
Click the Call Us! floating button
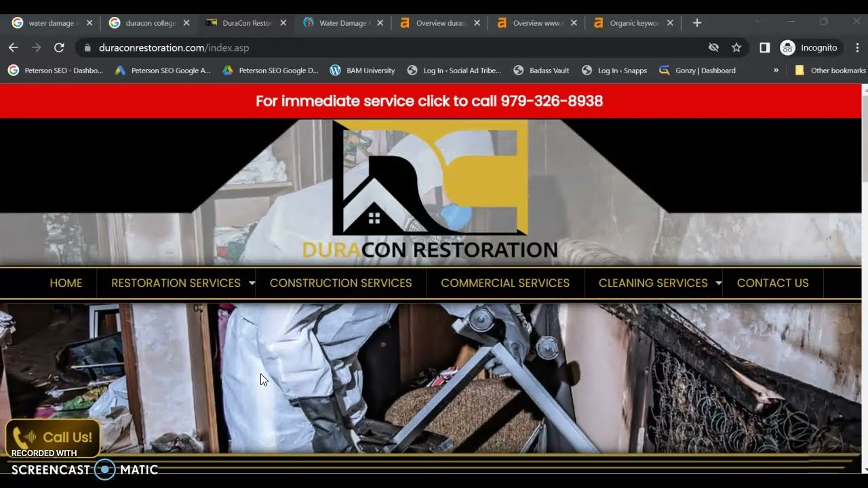click(x=53, y=437)
